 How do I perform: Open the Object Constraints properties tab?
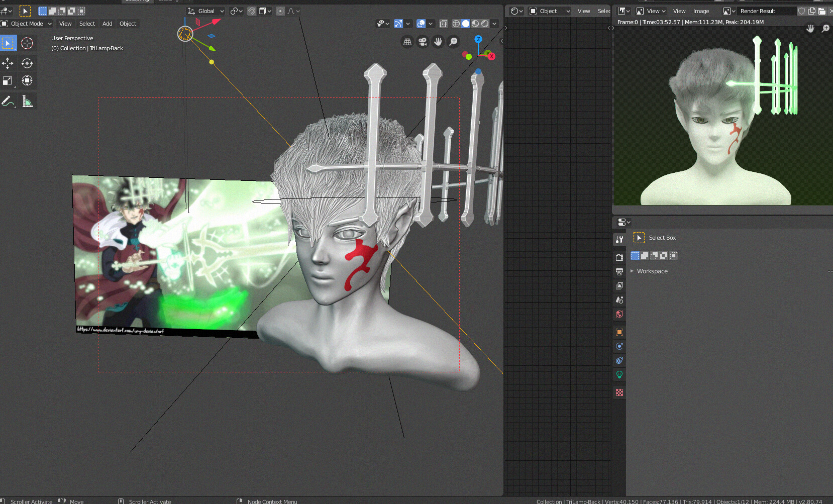point(619,360)
